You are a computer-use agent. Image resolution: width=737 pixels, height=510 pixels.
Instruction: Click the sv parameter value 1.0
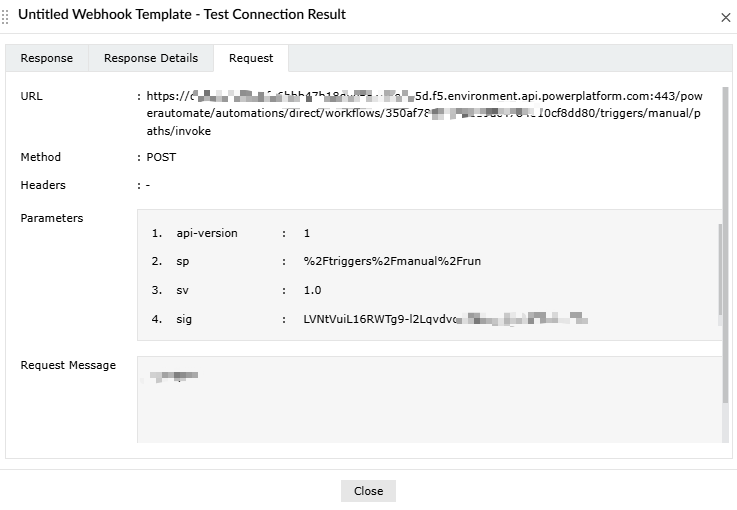tap(312, 290)
